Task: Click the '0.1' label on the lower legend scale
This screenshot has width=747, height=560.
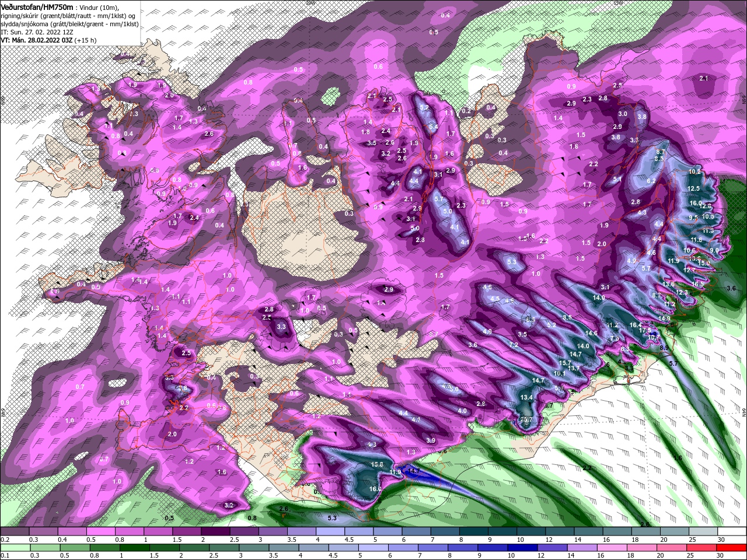Action: [5, 555]
